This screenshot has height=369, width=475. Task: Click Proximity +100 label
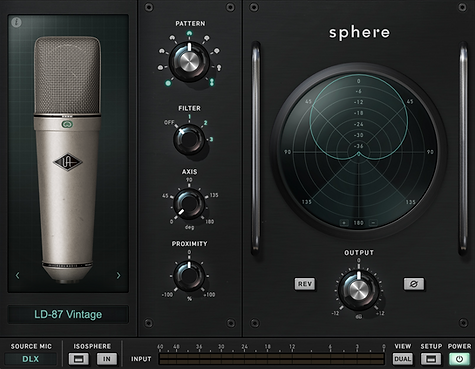click(x=209, y=295)
